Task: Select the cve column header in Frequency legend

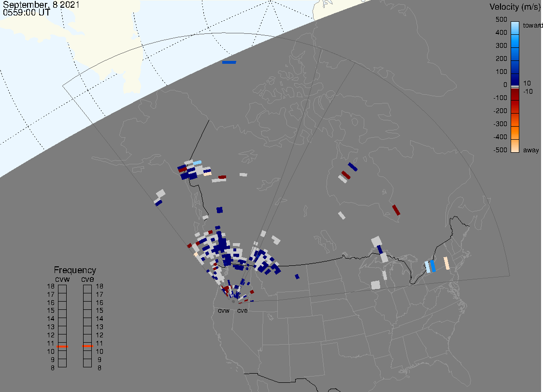Action: tap(87, 278)
